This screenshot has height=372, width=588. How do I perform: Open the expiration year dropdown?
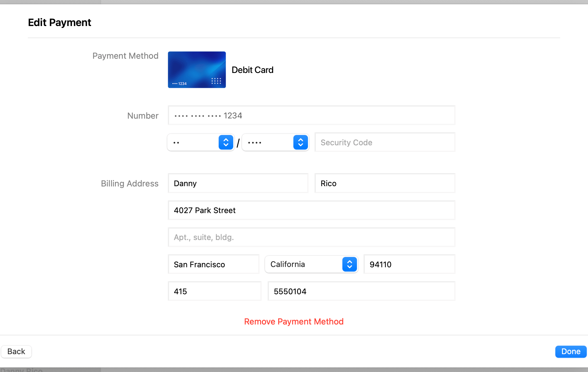(x=276, y=142)
